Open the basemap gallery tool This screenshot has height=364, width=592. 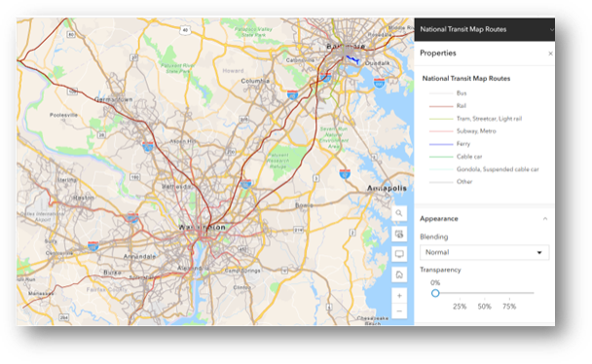pyautogui.click(x=399, y=234)
